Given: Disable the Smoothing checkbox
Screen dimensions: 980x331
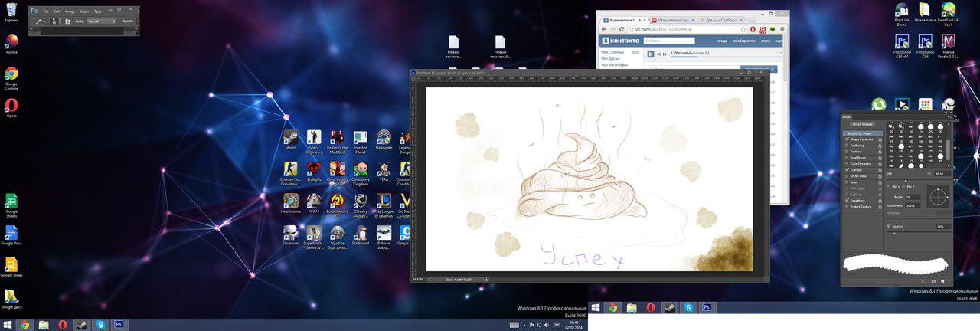Looking at the screenshot, I should tap(846, 201).
